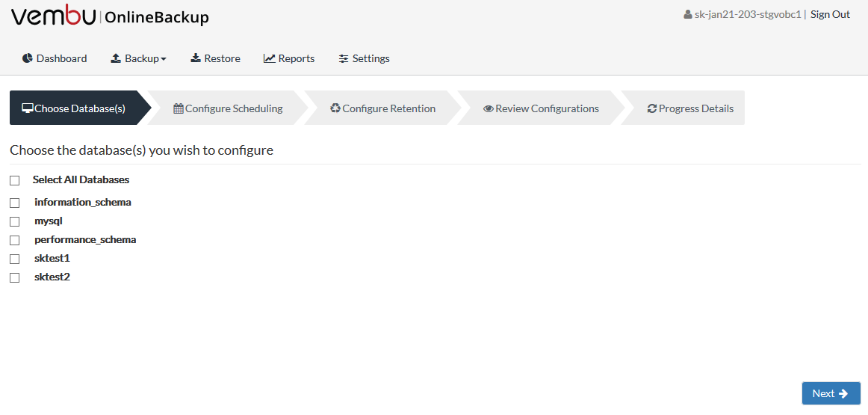Click the Next button

[x=831, y=393]
